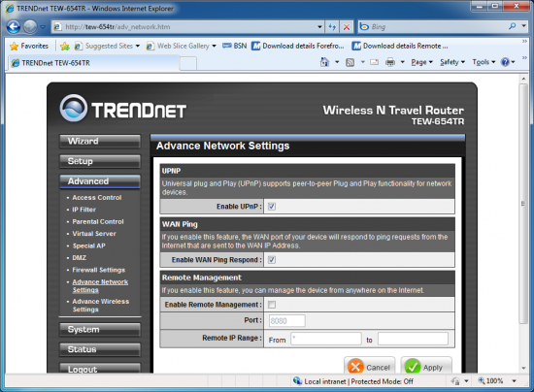Viewport: 534px width, 392px height.
Task: Open the Firewall Settings page
Action: tap(98, 270)
